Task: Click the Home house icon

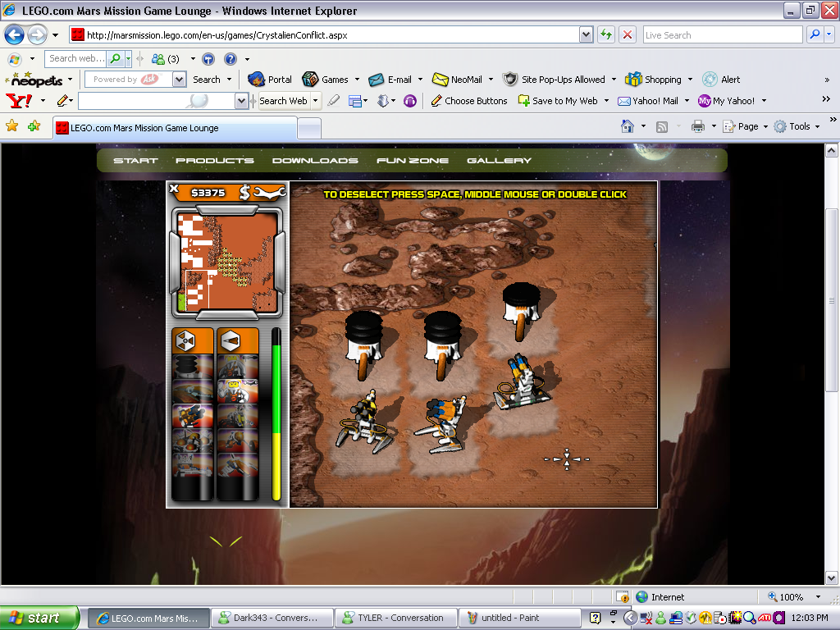Action: coord(628,126)
